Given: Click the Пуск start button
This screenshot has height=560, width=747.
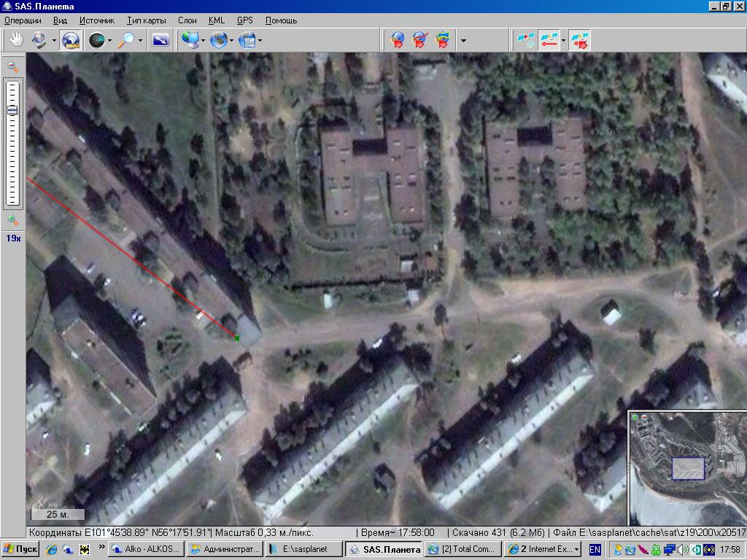Looking at the screenshot, I should coord(20,549).
